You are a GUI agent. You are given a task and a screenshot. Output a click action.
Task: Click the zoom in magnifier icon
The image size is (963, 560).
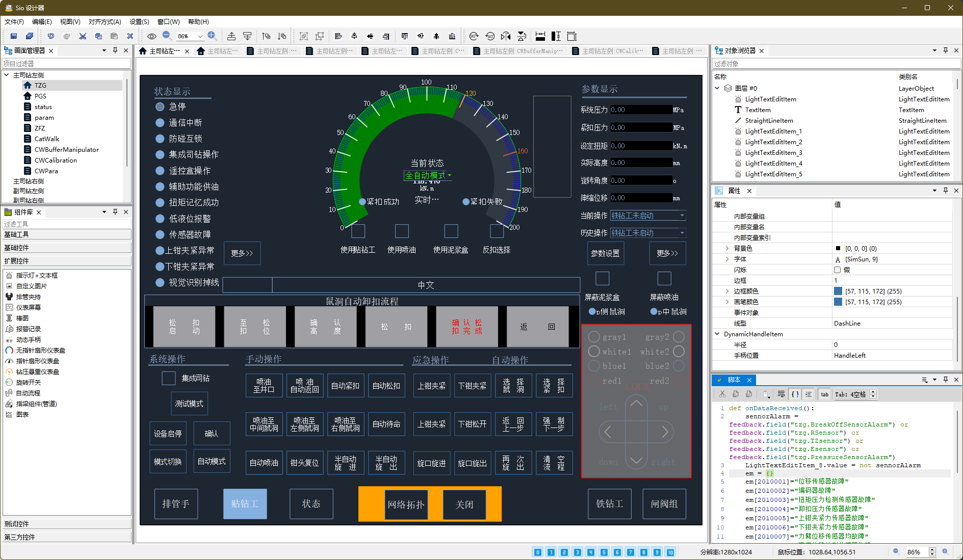coord(213,36)
